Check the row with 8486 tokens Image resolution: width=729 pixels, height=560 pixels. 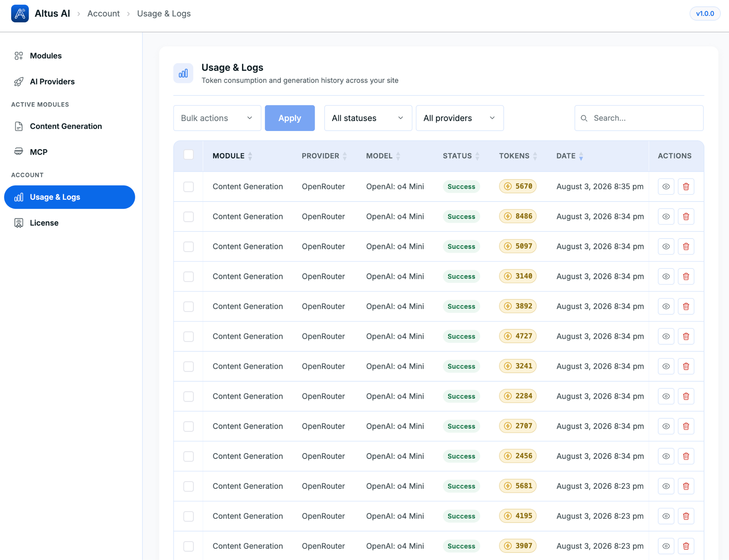tap(188, 217)
